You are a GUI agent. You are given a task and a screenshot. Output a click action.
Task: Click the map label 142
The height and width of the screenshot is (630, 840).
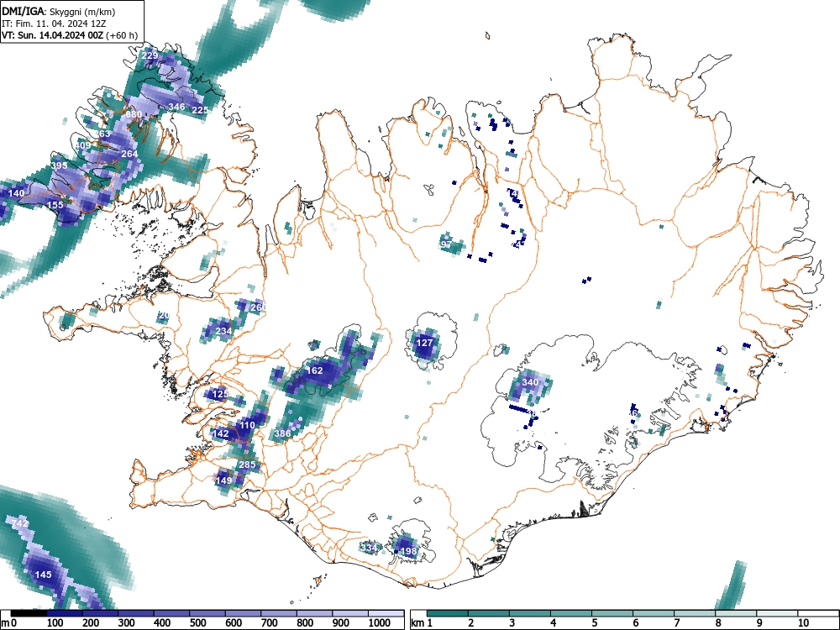tap(221, 433)
